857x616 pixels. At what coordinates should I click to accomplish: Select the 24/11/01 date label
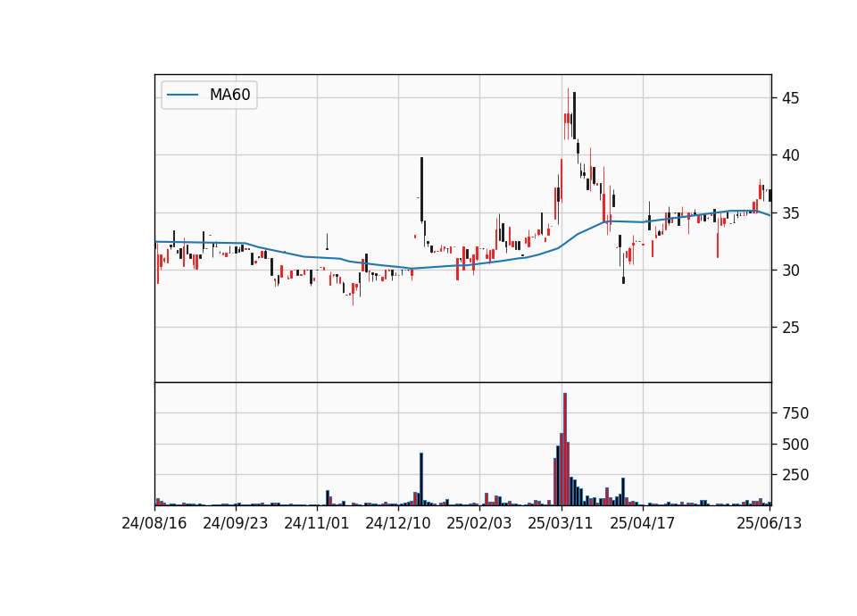coord(316,523)
